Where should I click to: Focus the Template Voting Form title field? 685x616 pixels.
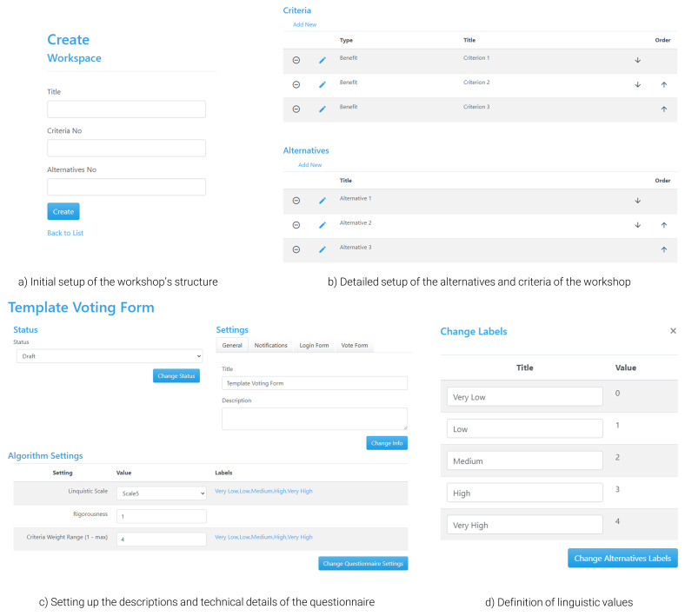pos(315,383)
